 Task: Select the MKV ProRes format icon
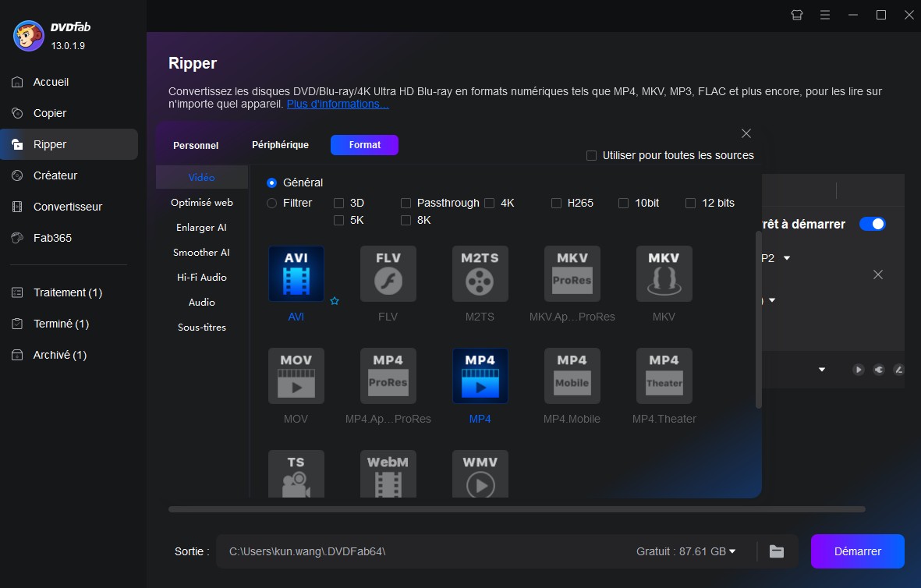[x=572, y=274]
